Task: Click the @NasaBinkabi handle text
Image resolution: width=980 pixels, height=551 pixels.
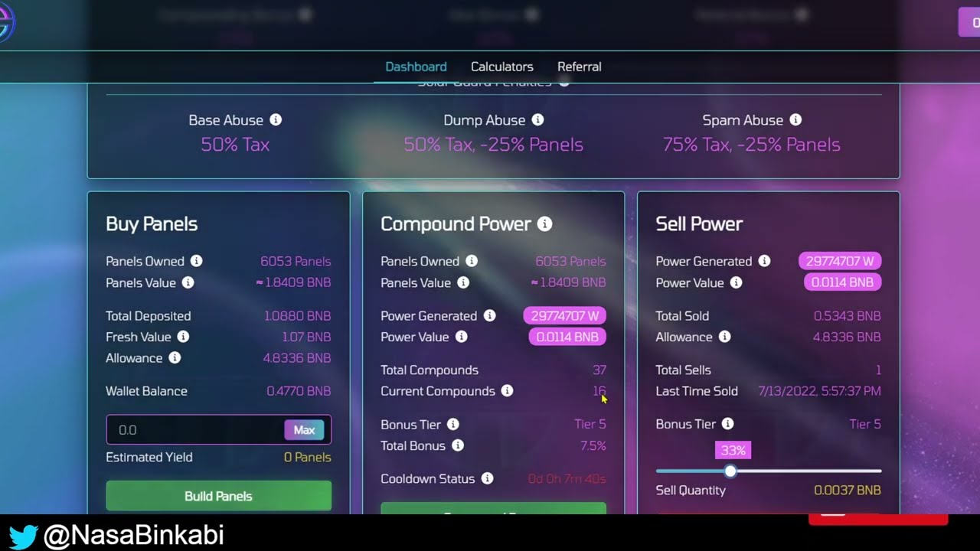Action: [134, 536]
